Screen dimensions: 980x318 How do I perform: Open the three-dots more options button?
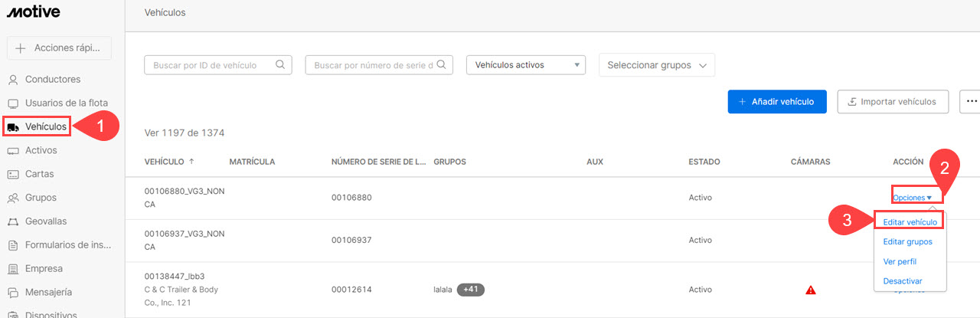pyautogui.click(x=972, y=101)
